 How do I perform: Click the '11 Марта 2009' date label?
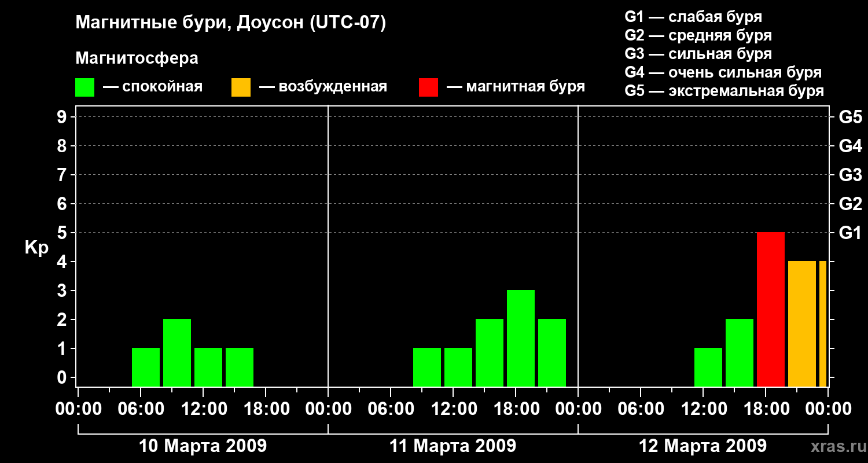(453, 446)
